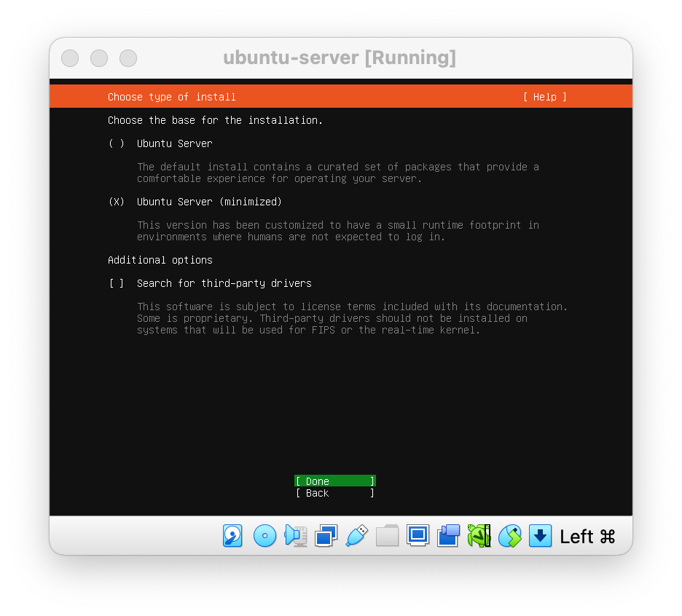
Task: Select the Ubuntu Server radio option
Action: click(x=117, y=143)
